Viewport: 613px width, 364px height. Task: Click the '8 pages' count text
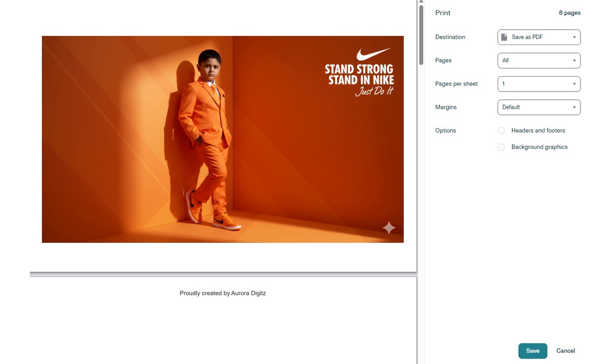point(570,13)
